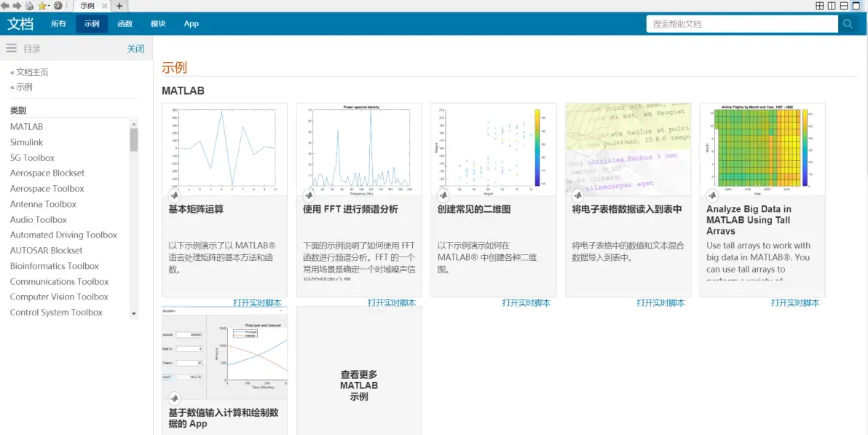Image resolution: width=868 pixels, height=435 pixels.
Task: Open the 函数 tab in the blue bar
Action: pos(125,24)
